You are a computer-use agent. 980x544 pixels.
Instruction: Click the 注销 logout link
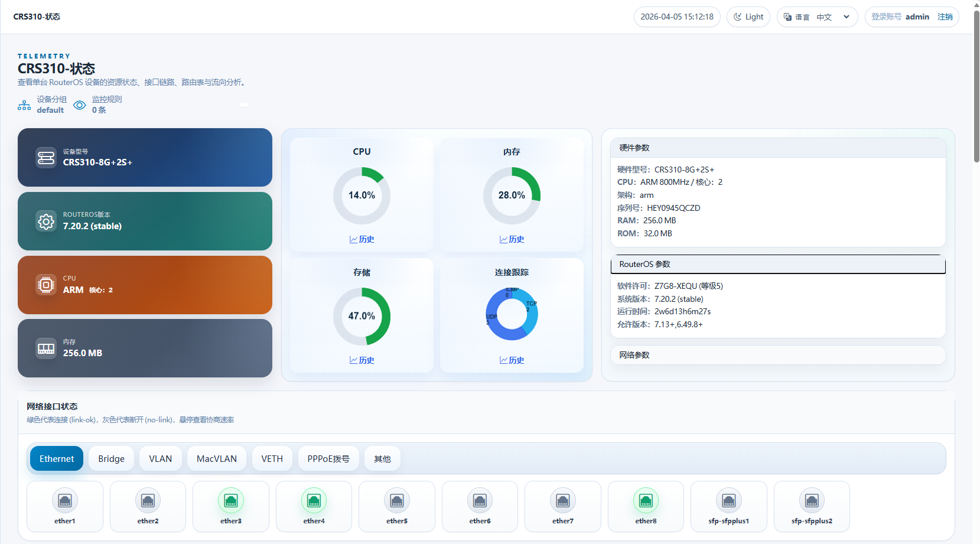945,17
